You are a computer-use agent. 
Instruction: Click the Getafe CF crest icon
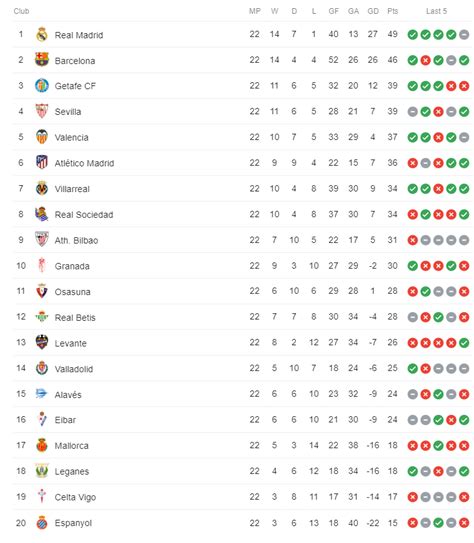(42, 86)
